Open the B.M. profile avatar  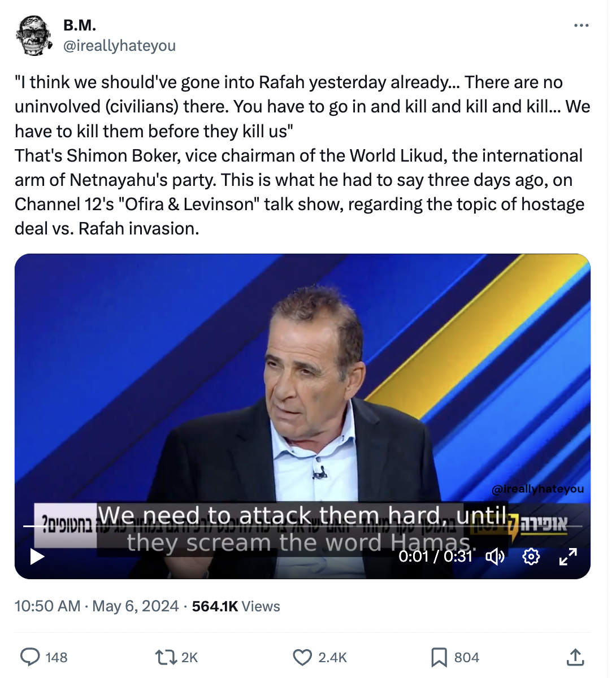[x=34, y=36]
